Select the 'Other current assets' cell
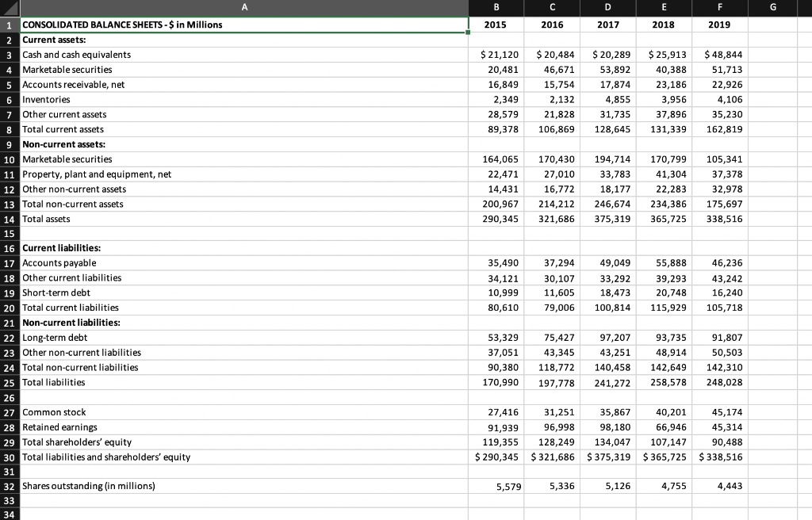Screen dimensions: 812x520 (x=244, y=114)
